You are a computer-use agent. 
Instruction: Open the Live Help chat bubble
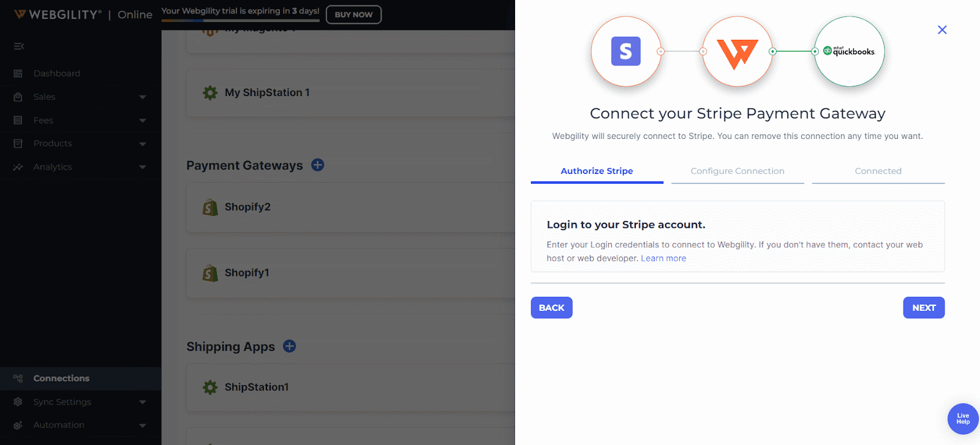pyautogui.click(x=963, y=419)
